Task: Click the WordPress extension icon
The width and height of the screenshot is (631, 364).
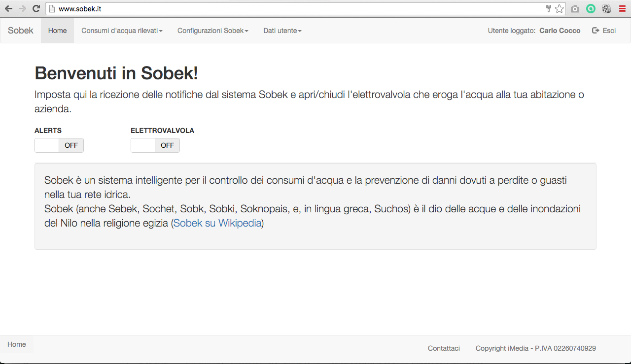Action: (x=606, y=8)
